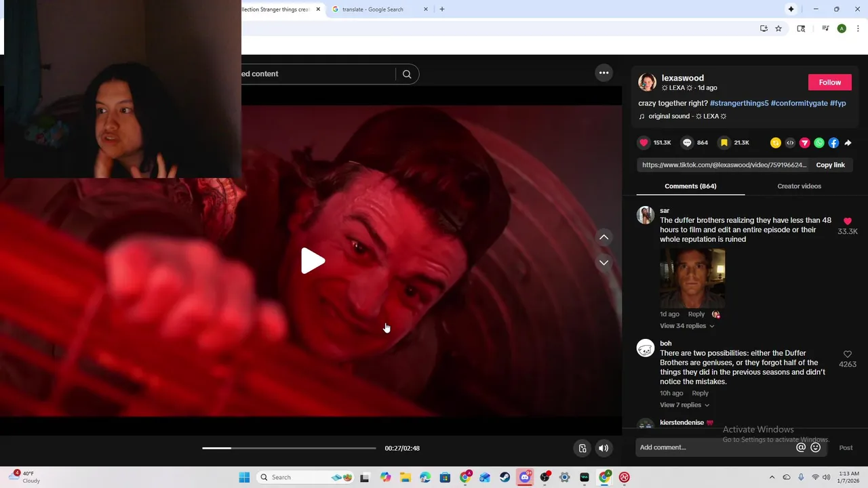The height and width of the screenshot is (488, 868).
Task: Save video with yellow bookmark icon
Action: point(724,142)
